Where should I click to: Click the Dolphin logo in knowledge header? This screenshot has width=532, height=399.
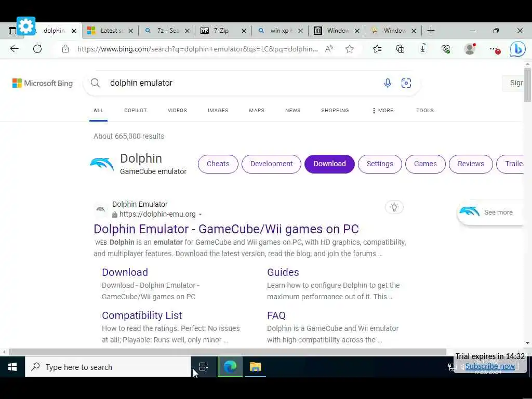102,164
